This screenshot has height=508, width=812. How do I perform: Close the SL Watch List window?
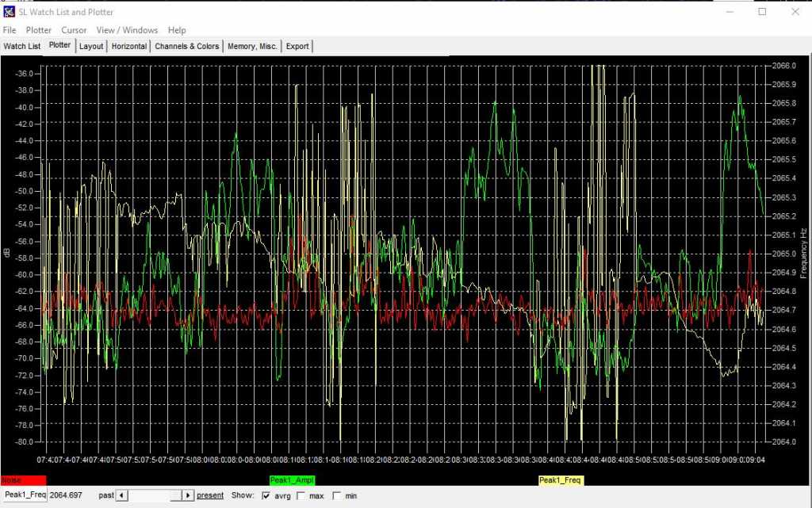pyautogui.click(x=795, y=11)
